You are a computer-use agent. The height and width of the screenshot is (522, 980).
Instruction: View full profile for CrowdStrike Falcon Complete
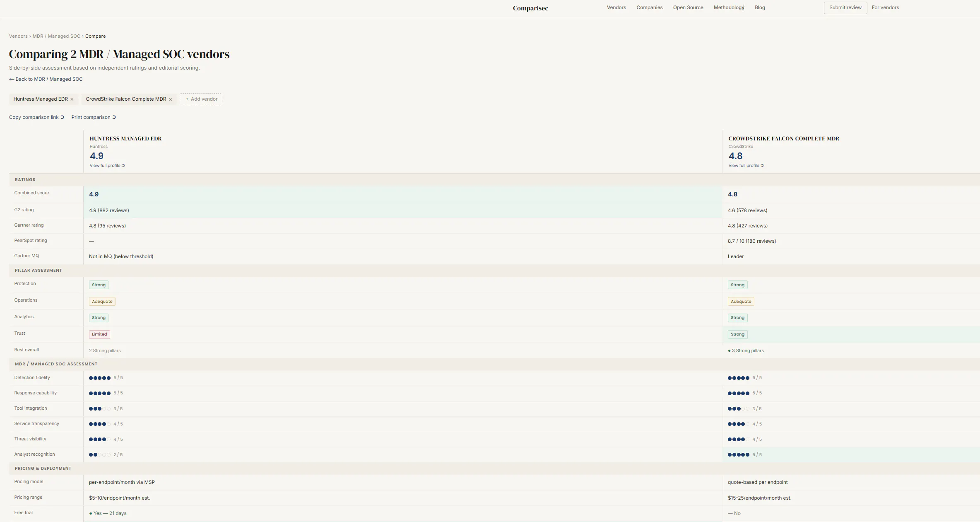pyautogui.click(x=746, y=166)
